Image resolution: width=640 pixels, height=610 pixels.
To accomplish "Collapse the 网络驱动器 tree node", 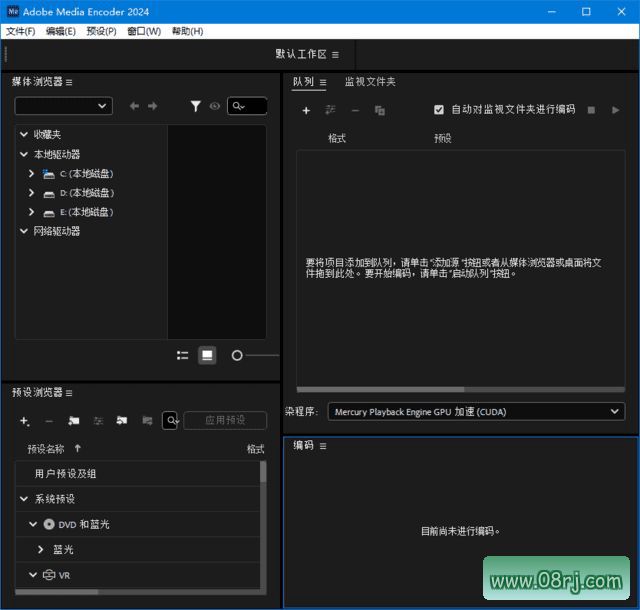I will 24,231.
